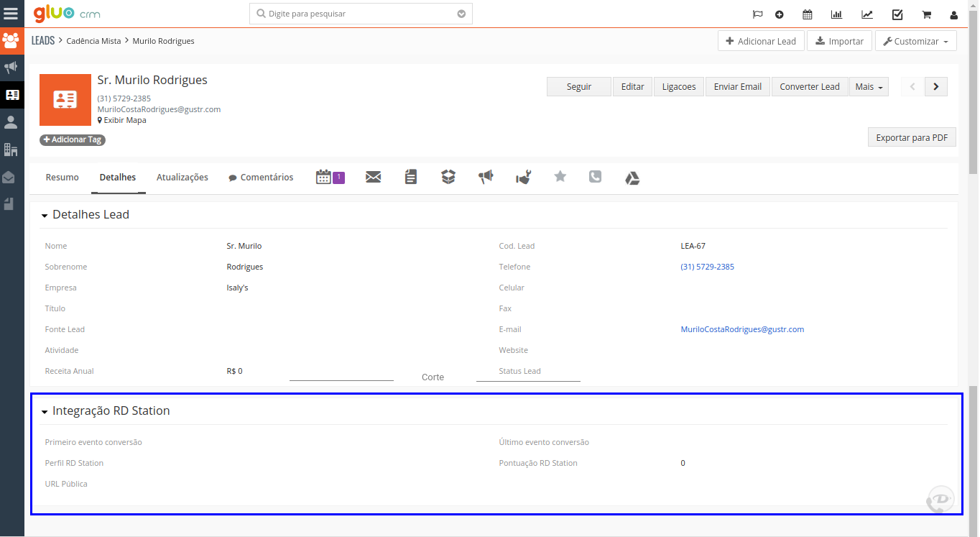Collapse the Detalhes Lead section
The height and width of the screenshot is (537, 980).
pyautogui.click(x=45, y=216)
